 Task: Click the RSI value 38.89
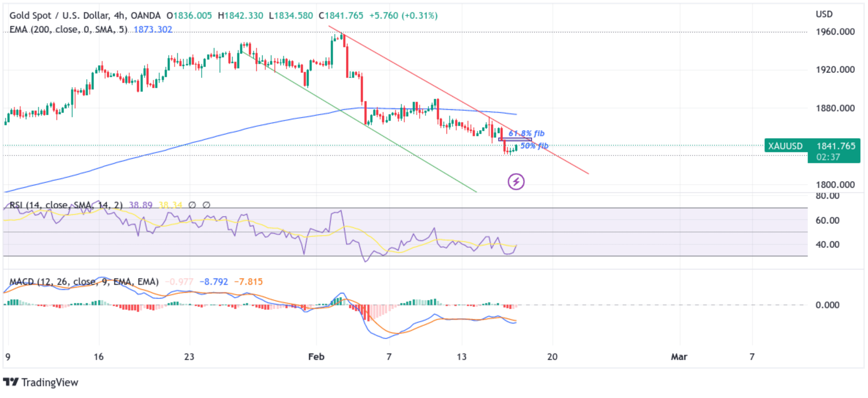[140, 205]
